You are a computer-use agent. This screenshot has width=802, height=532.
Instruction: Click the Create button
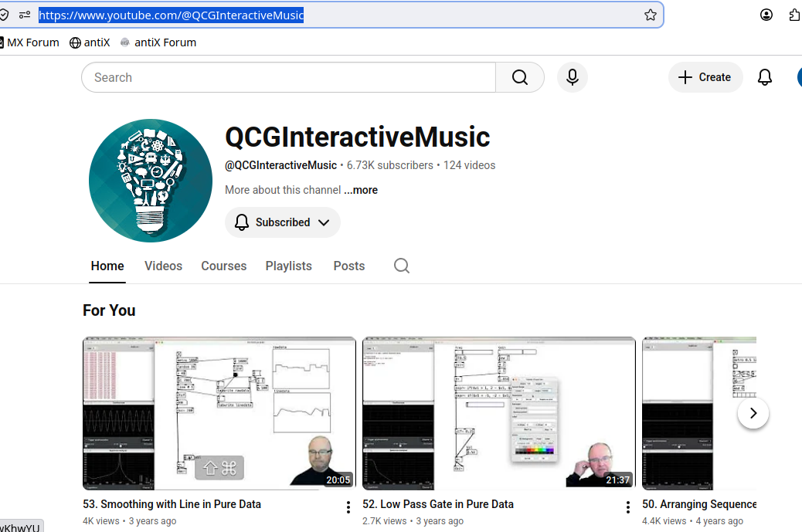705,77
